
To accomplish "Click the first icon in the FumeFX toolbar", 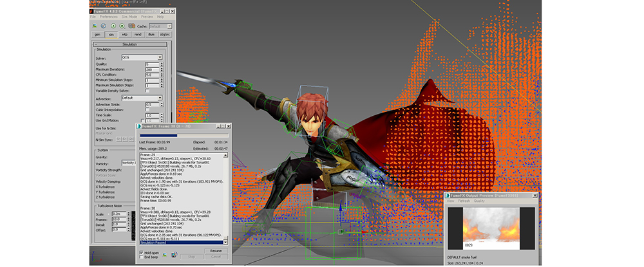I will (x=95, y=25).
